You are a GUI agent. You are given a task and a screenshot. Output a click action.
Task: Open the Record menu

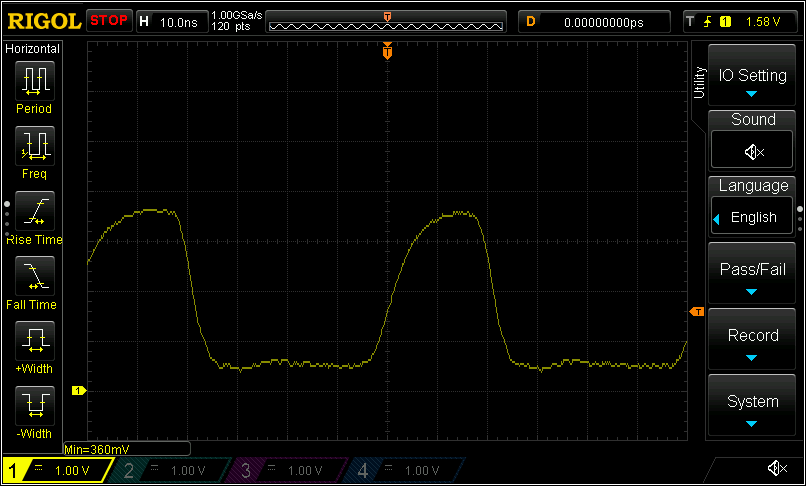[752, 341]
